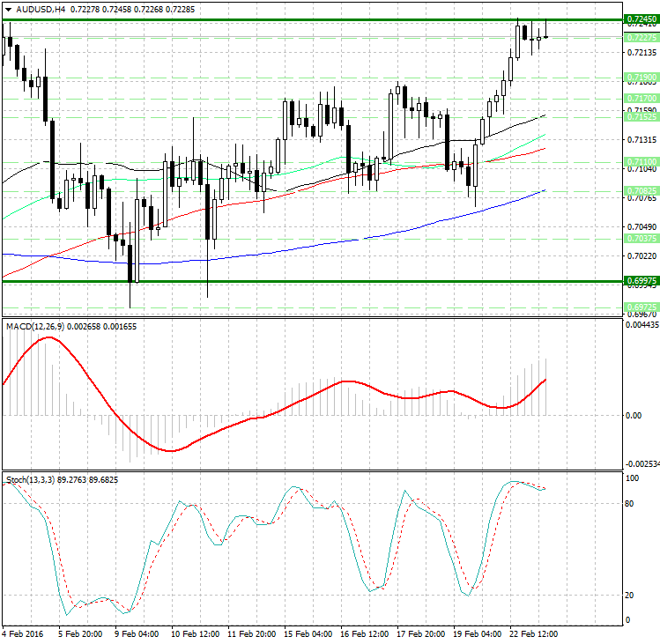The width and height of the screenshot is (660, 644).
Task: Click the 0.71100 price level tag
Action: (641, 161)
